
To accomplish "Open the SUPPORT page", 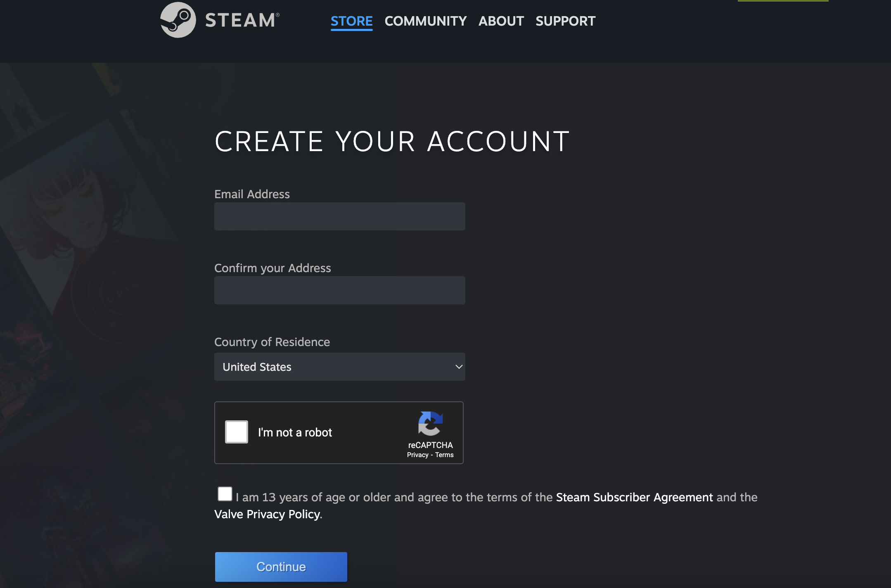I will [566, 21].
